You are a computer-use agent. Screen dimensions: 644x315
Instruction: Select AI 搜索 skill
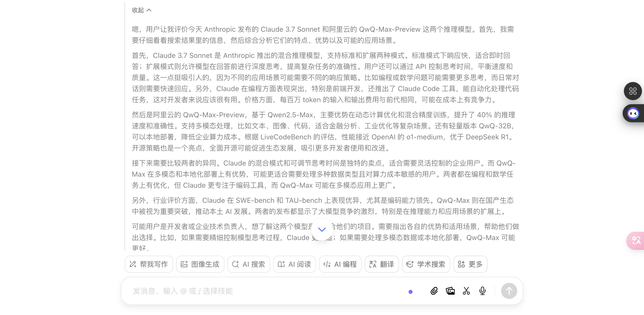click(249, 264)
